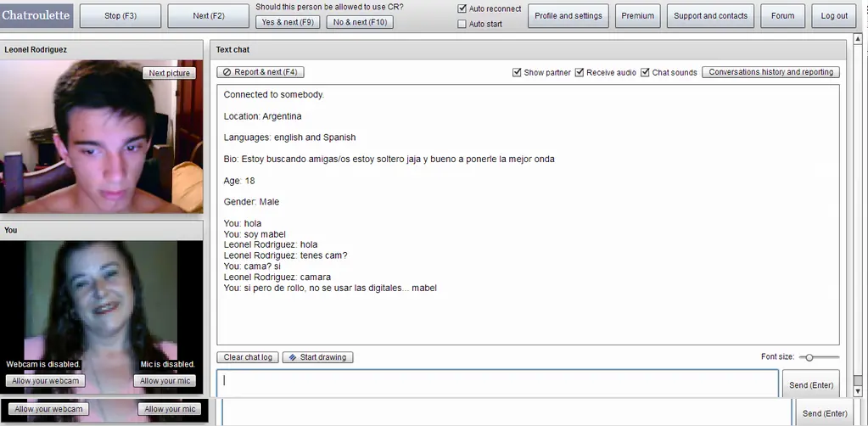
Task: Vote Yes & next (F9)
Action: pos(288,22)
